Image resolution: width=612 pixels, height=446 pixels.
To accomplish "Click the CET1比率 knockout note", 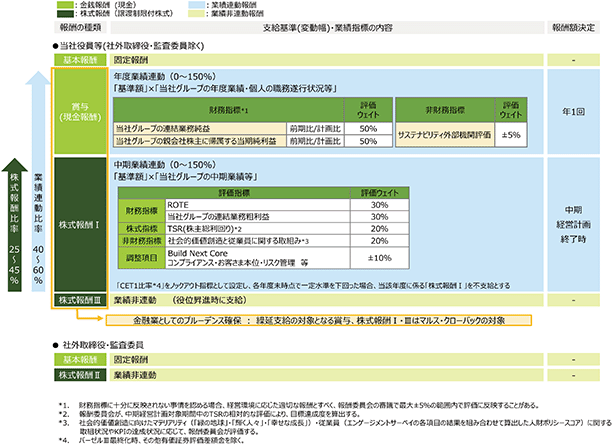I will (x=313, y=286).
